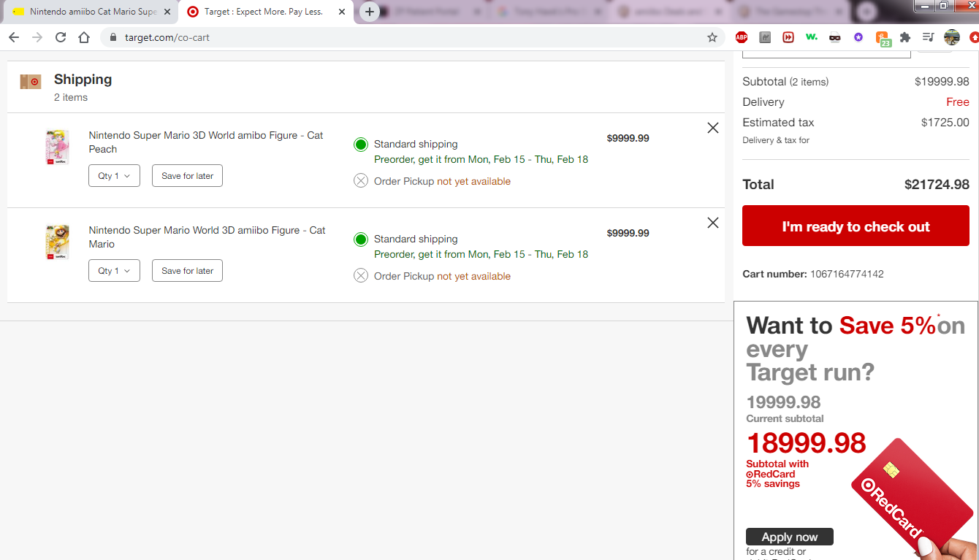This screenshot has height=560, width=979.
Task: Expand Qty dropdown for Cat Mario
Action: (114, 271)
